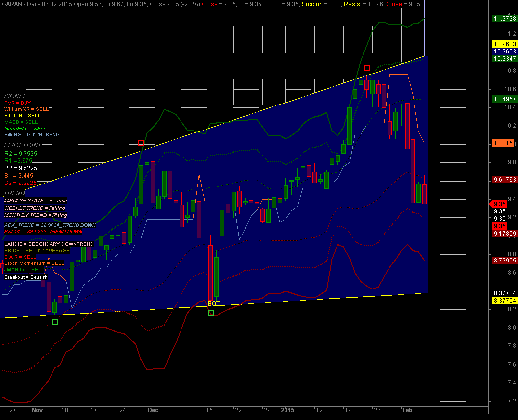518x420 pixels.
Task: Select the yellow 8.37704 support price tag
Action: click(x=504, y=300)
